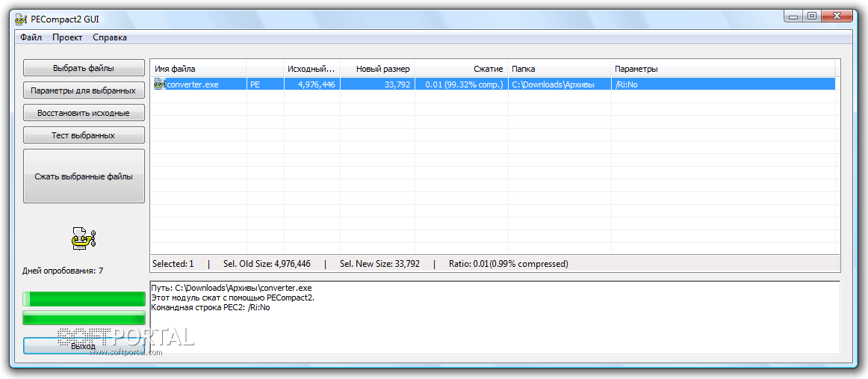Screen dimensions: 868x379
Task: Sort by Новый размер column header
Action: pos(377,70)
